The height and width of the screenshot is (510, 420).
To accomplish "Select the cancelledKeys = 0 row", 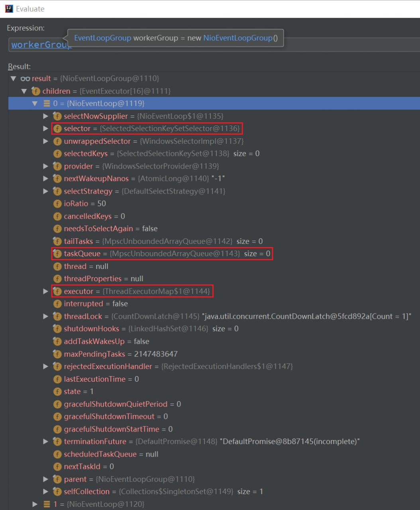I will pos(214,216).
